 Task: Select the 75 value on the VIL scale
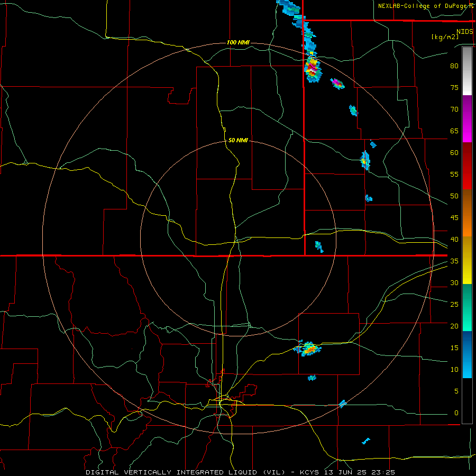click(454, 87)
